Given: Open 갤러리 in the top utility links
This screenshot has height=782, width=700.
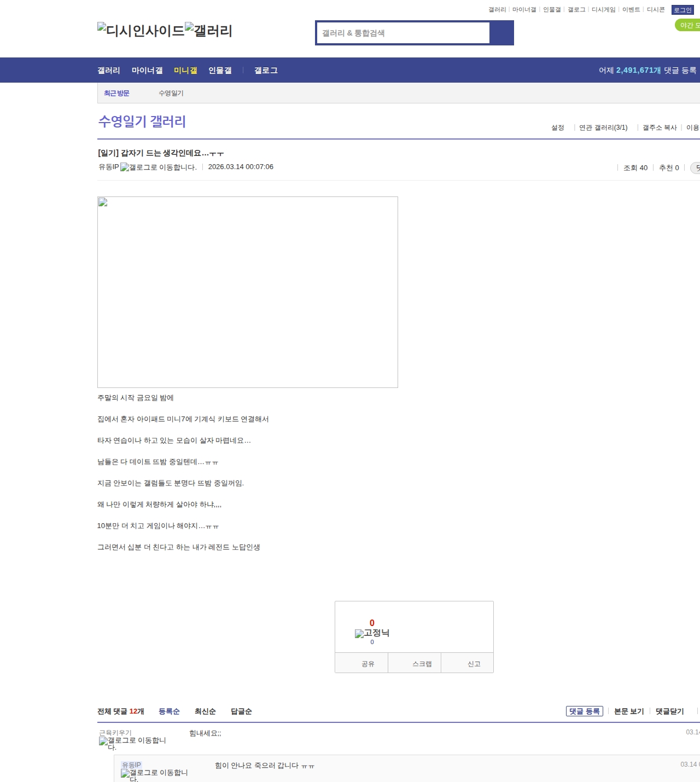Looking at the screenshot, I should tap(497, 10).
